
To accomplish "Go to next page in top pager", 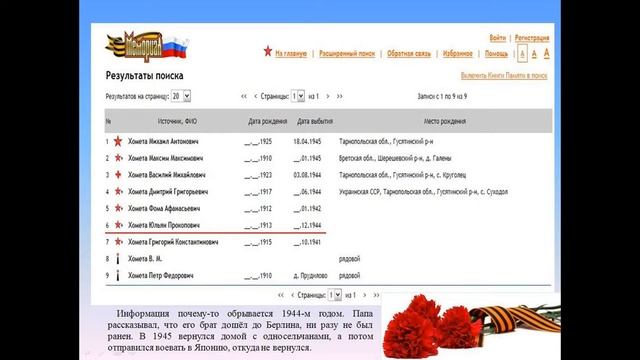I will tap(328, 96).
